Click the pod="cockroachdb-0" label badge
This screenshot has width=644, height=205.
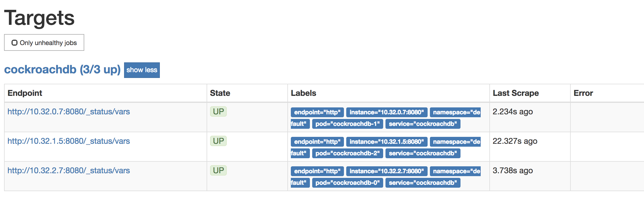point(347,183)
